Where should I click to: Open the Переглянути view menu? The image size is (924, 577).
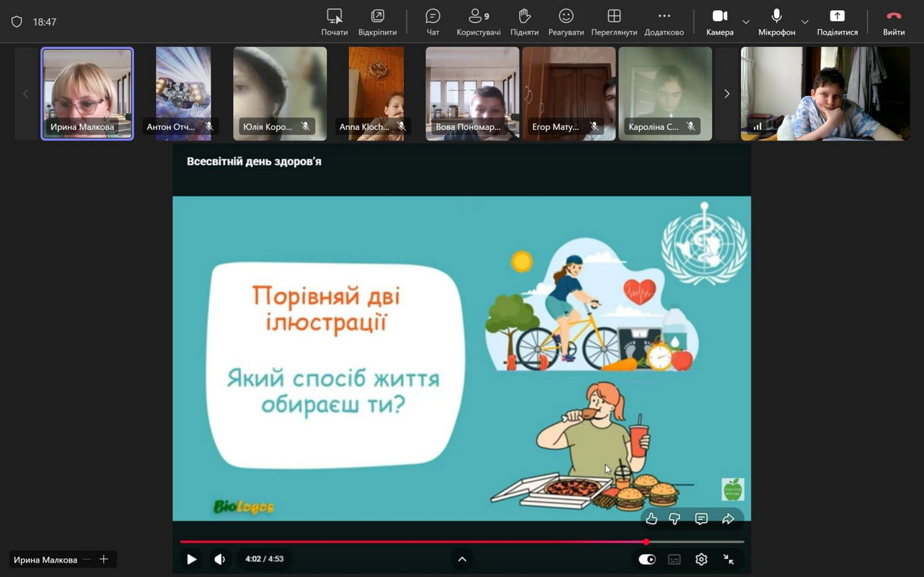coord(614,22)
